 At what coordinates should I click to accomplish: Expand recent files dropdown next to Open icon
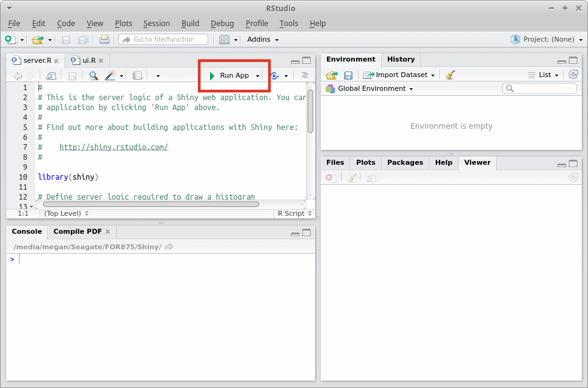50,40
